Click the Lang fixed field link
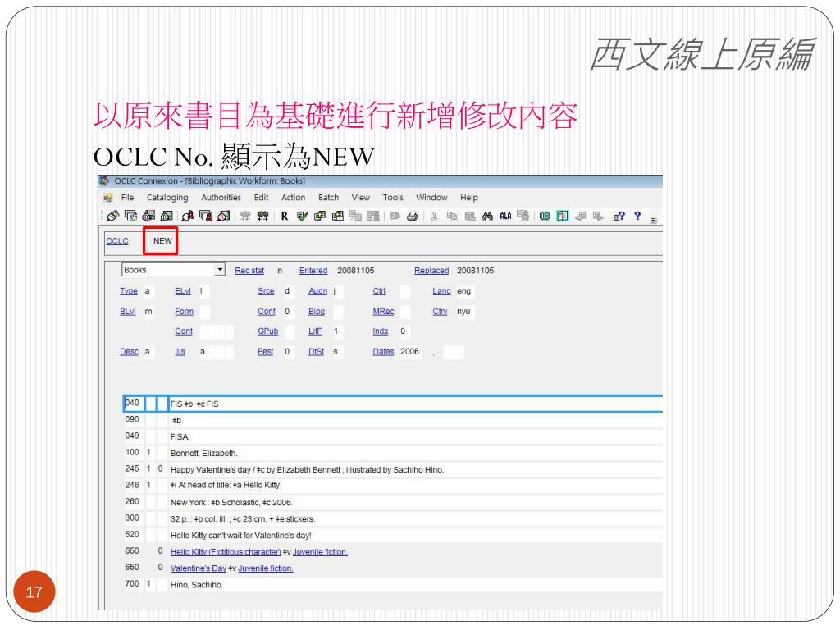 coord(441,291)
